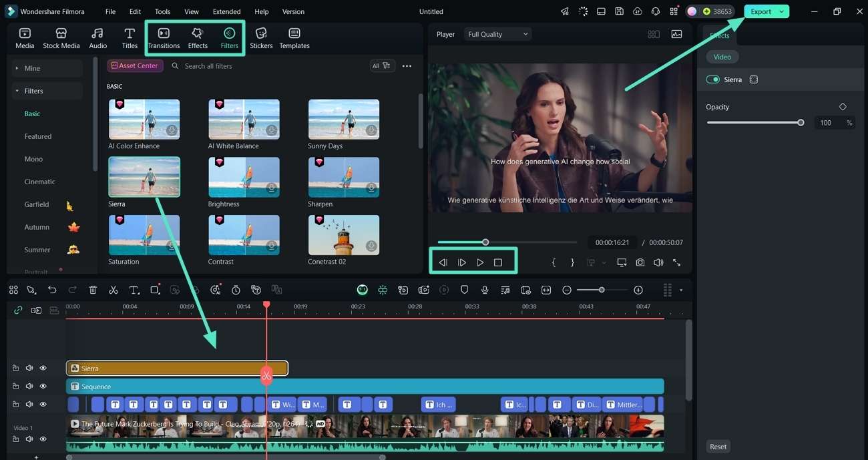The image size is (868, 460).
Task: Click the cloud upload icon
Action: pos(638,11)
